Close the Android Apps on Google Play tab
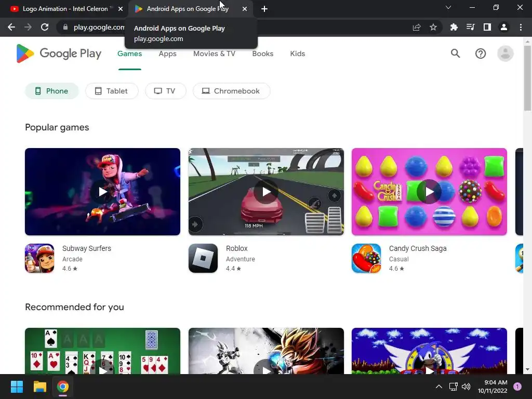The image size is (532, 399). pos(245,9)
